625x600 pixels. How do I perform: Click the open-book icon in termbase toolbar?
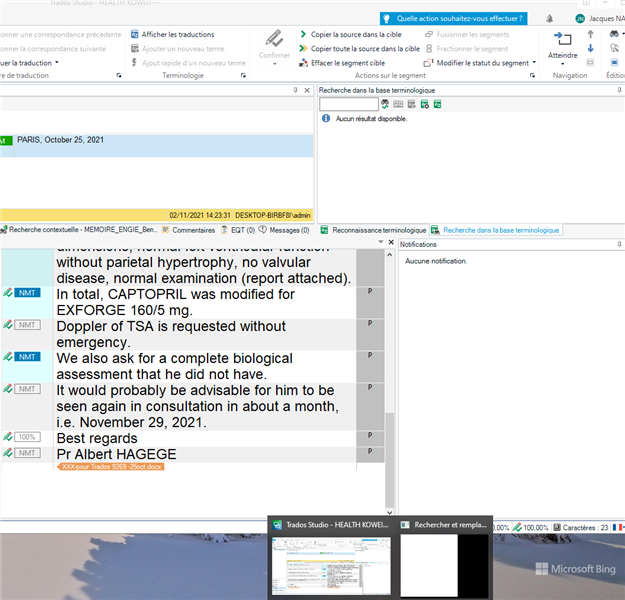tap(398, 104)
